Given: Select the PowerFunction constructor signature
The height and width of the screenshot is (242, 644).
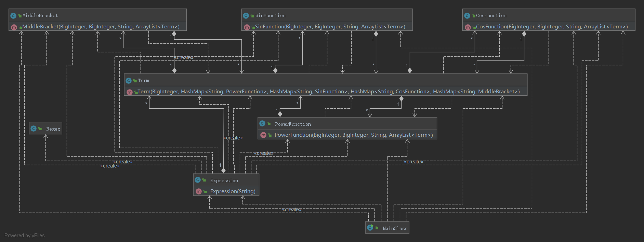Looking at the screenshot, I should click(354, 135).
